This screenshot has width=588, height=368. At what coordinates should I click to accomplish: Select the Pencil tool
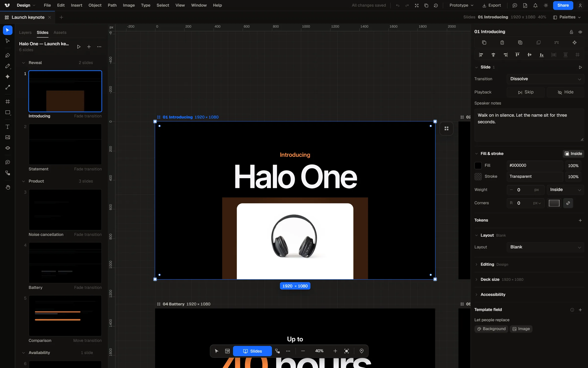(x=8, y=66)
